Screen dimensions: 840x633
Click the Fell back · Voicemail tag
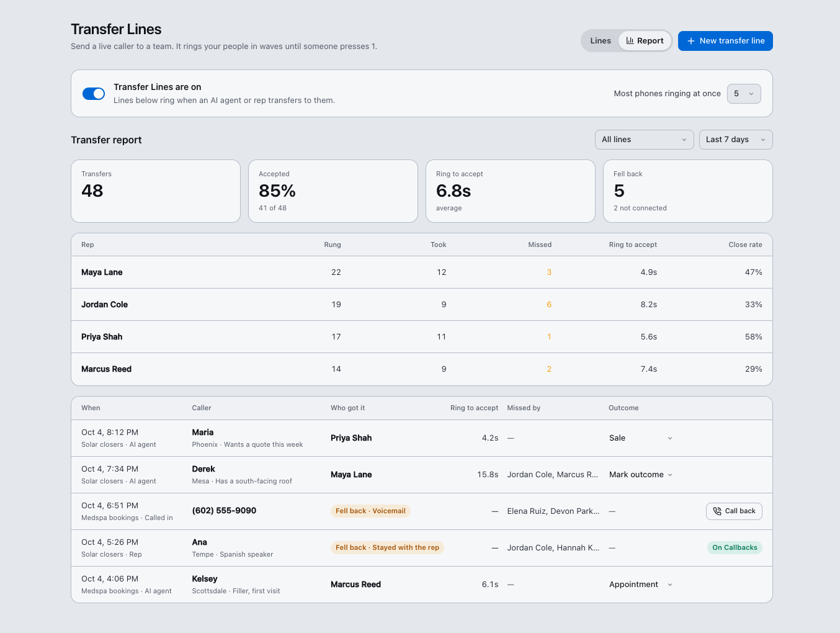click(x=370, y=511)
